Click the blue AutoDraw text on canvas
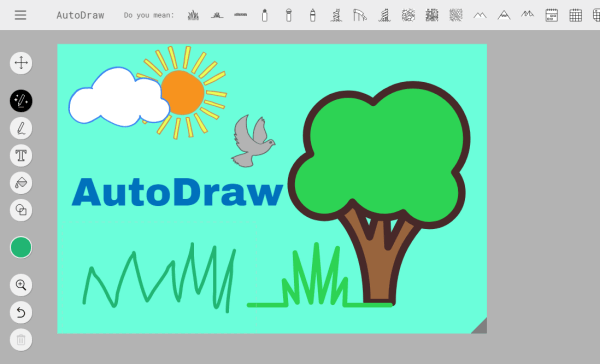600x364 pixels. coord(177,192)
